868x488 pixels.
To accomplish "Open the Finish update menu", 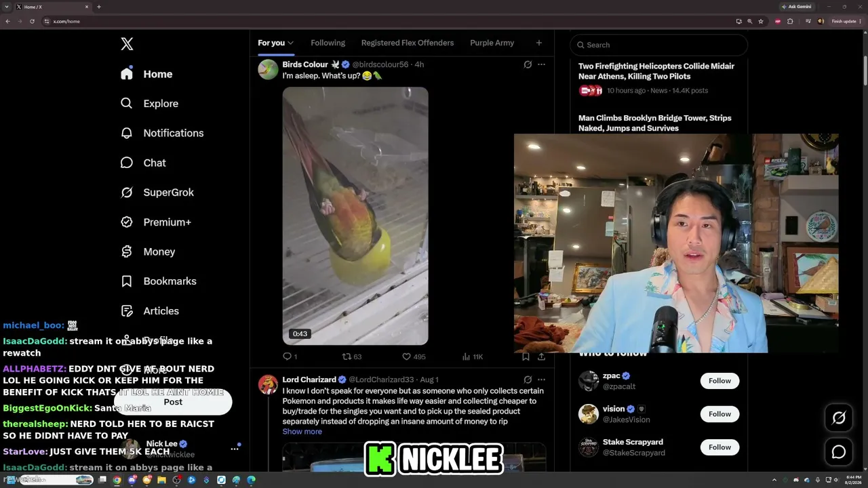I will tap(846, 21).
